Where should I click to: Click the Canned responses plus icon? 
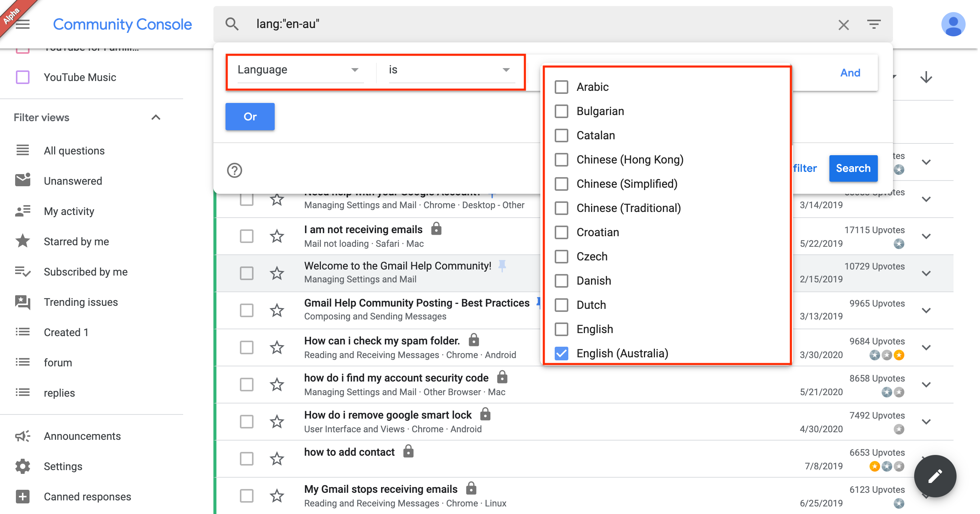pyautogui.click(x=23, y=497)
